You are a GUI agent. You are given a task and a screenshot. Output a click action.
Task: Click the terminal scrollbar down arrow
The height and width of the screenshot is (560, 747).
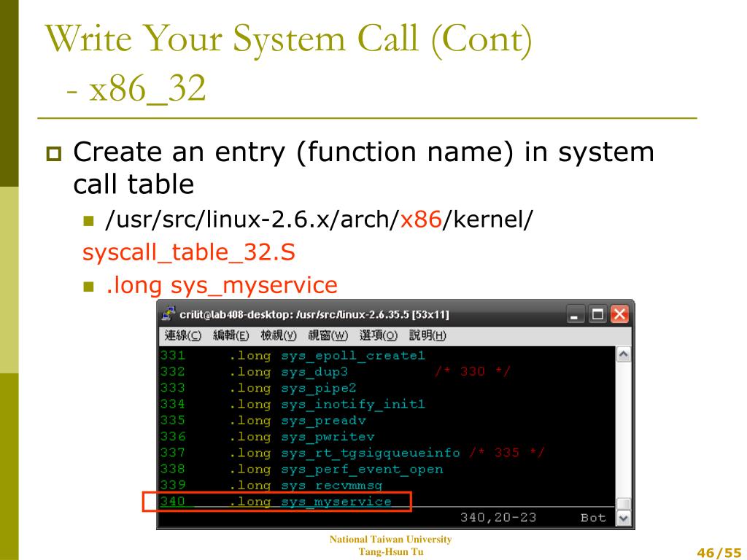point(623,518)
